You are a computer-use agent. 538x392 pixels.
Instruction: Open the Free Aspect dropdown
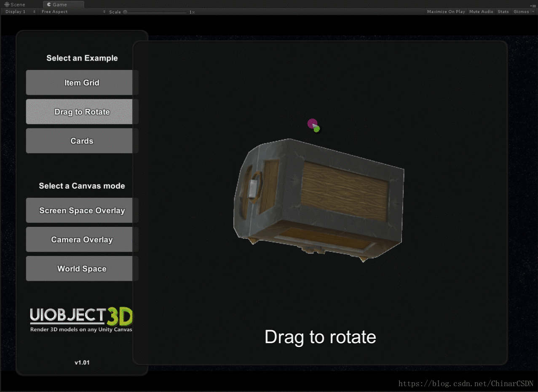73,12
